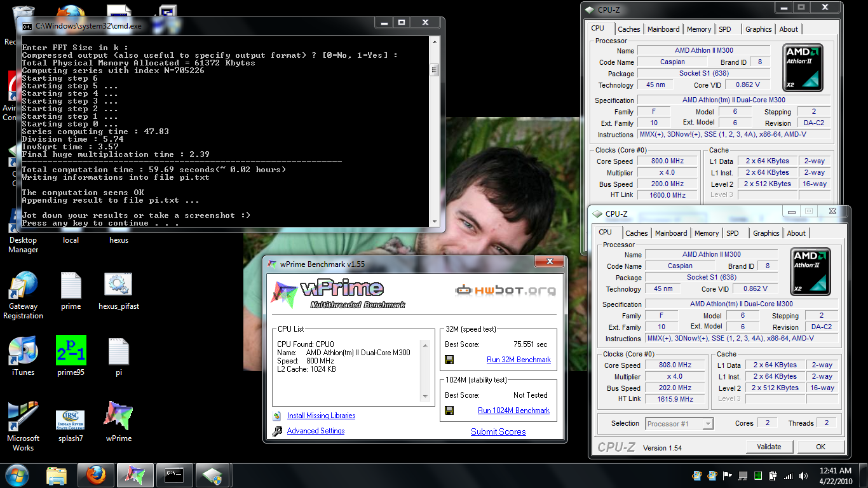Click the hwbot.org logo in wPrime
This screenshot has width=868, height=488.
click(x=505, y=290)
